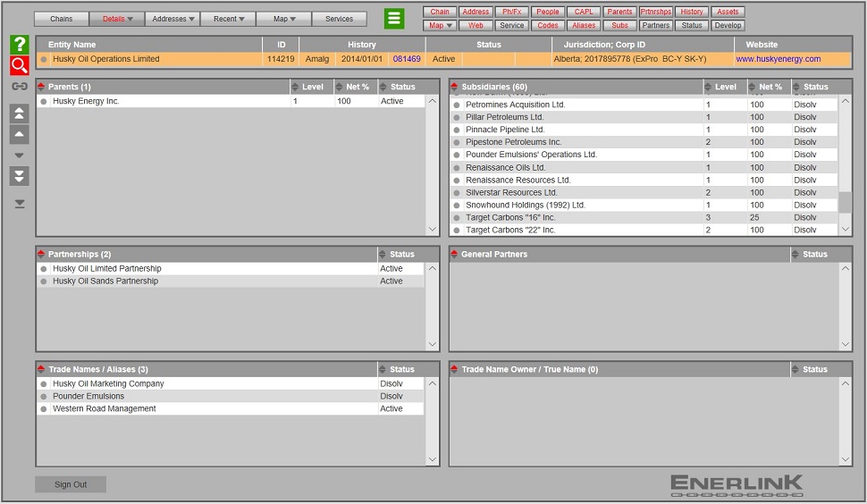Collapse Trade Name Owner red arrow icon
Image resolution: width=867 pixels, height=504 pixels.
454,369
